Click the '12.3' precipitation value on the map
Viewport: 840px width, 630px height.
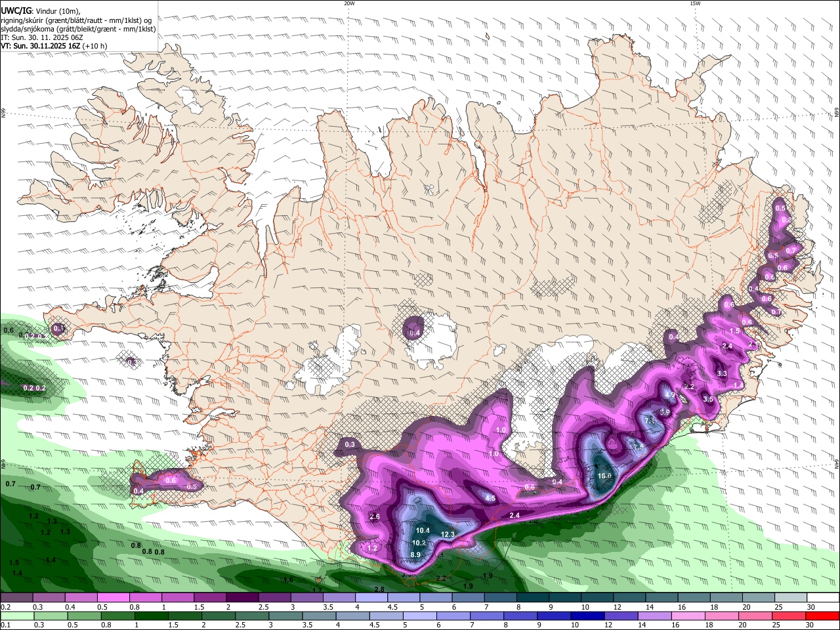448,534
